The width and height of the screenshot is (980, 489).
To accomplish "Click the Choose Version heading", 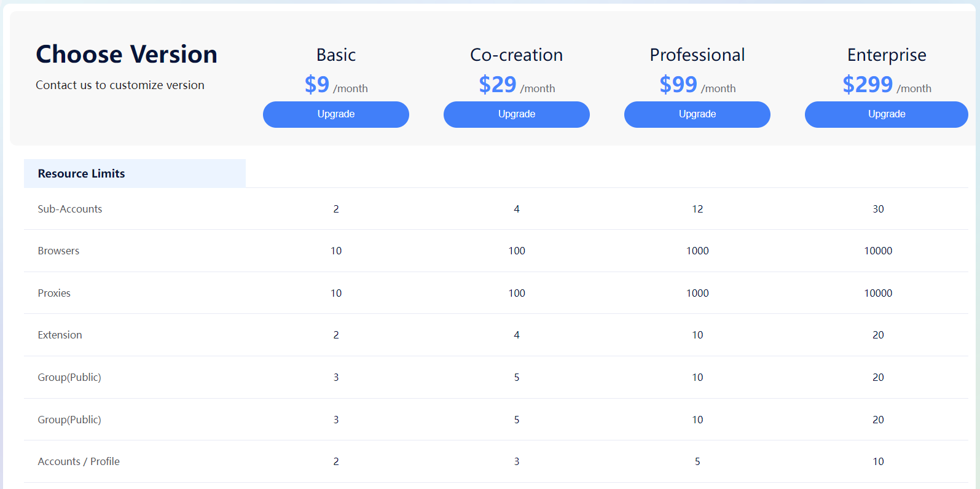I will point(127,55).
